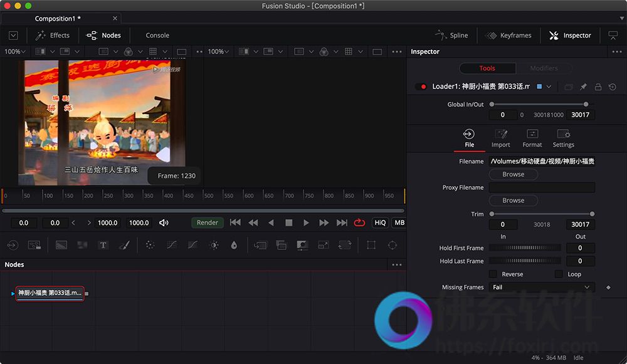Image resolution: width=627 pixels, height=364 pixels.
Task: Open the left viewer subview dropdown arrow
Action: tap(76, 51)
